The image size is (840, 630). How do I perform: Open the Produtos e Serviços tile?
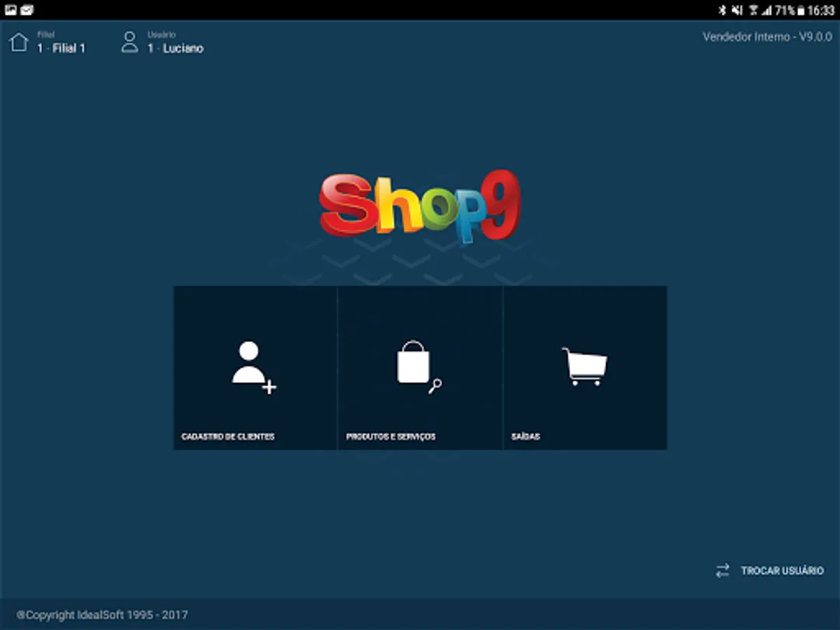[x=420, y=367]
